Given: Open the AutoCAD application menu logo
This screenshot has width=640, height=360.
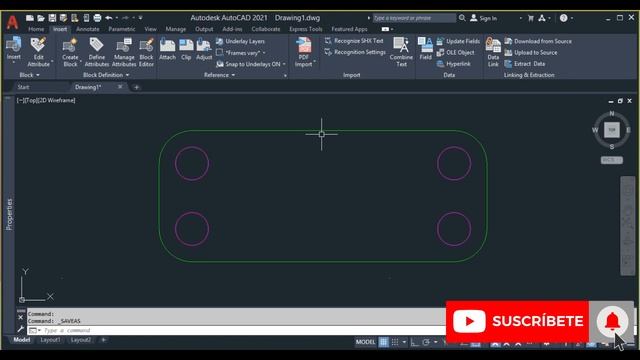Looking at the screenshot, I should pos(12,22).
